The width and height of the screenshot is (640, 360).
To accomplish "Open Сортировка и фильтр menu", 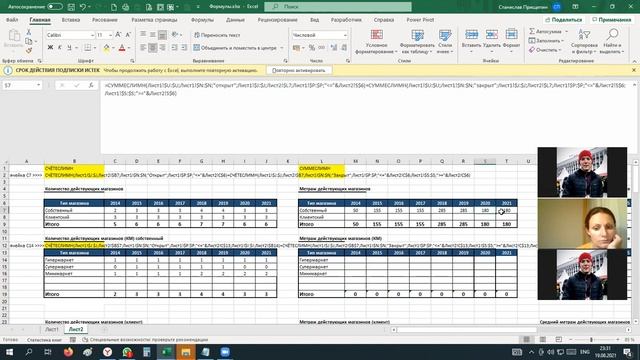I will pos(584,42).
